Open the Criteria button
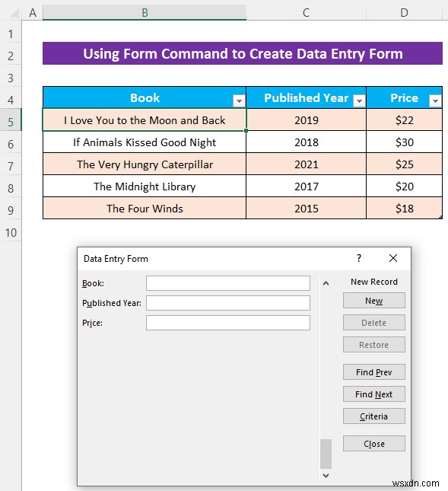Image resolution: width=448 pixels, height=491 pixels. (x=374, y=416)
